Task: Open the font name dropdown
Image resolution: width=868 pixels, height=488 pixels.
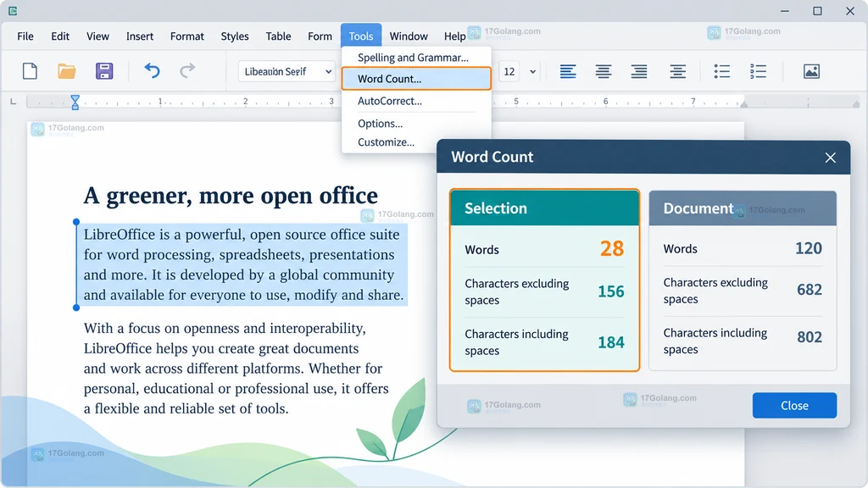Action: (x=287, y=71)
